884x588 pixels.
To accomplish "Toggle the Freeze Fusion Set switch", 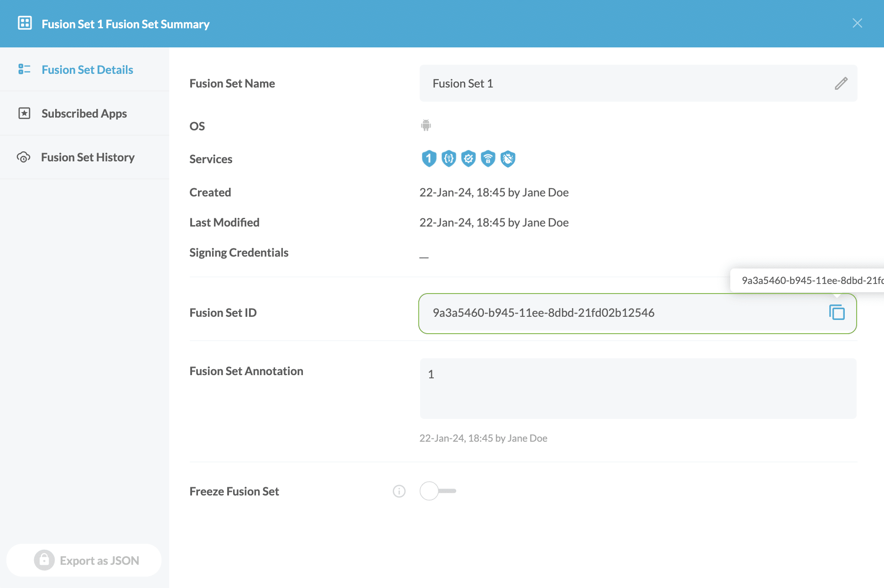I will click(437, 491).
